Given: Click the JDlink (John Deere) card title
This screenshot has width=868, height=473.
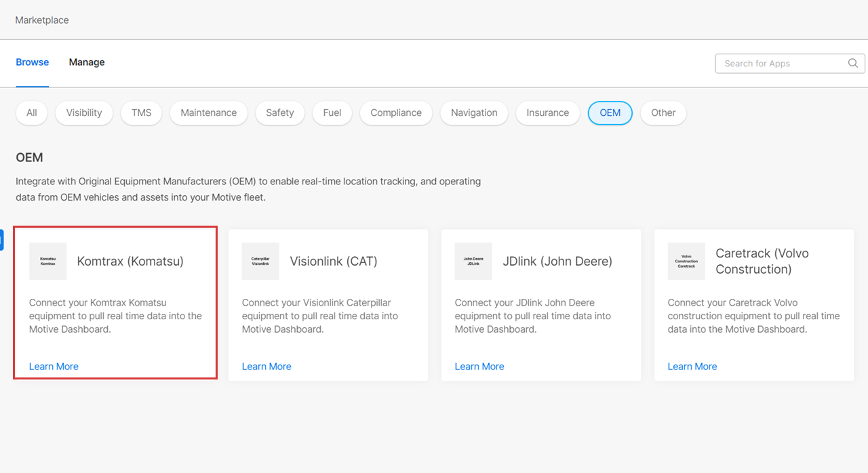Looking at the screenshot, I should (557, 261).
